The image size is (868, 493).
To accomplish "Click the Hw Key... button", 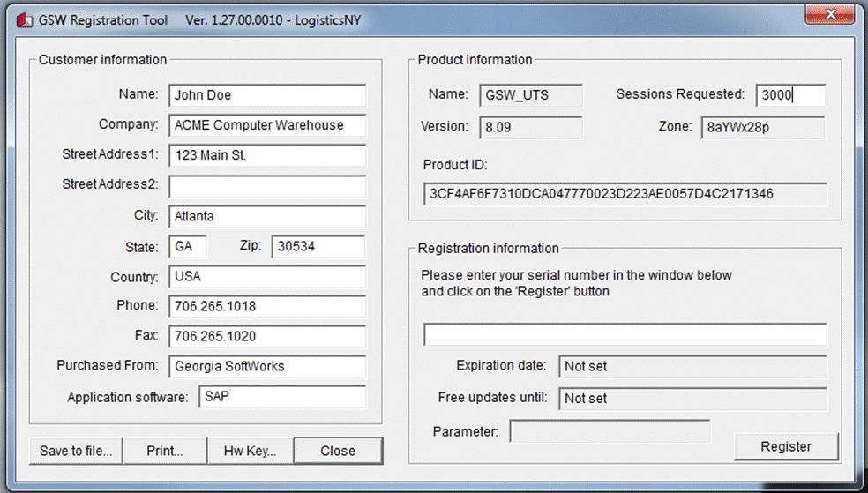I will coord(250,451).
